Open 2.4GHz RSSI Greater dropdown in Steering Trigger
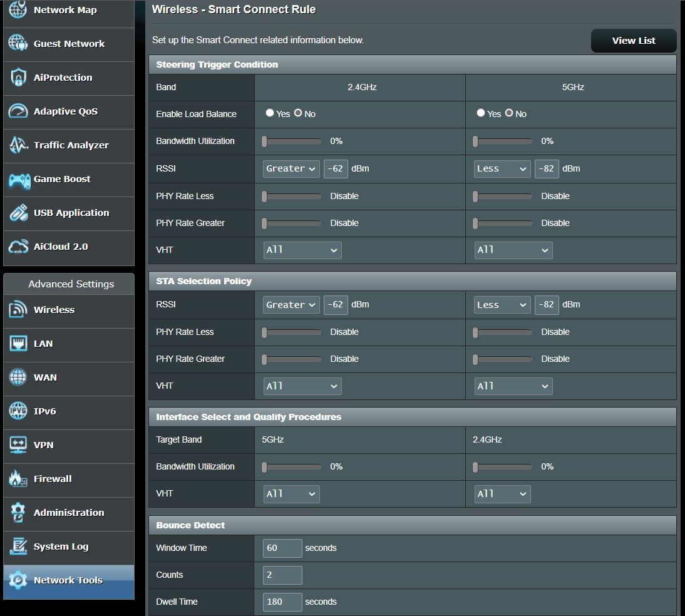 (x=291, y=169)
